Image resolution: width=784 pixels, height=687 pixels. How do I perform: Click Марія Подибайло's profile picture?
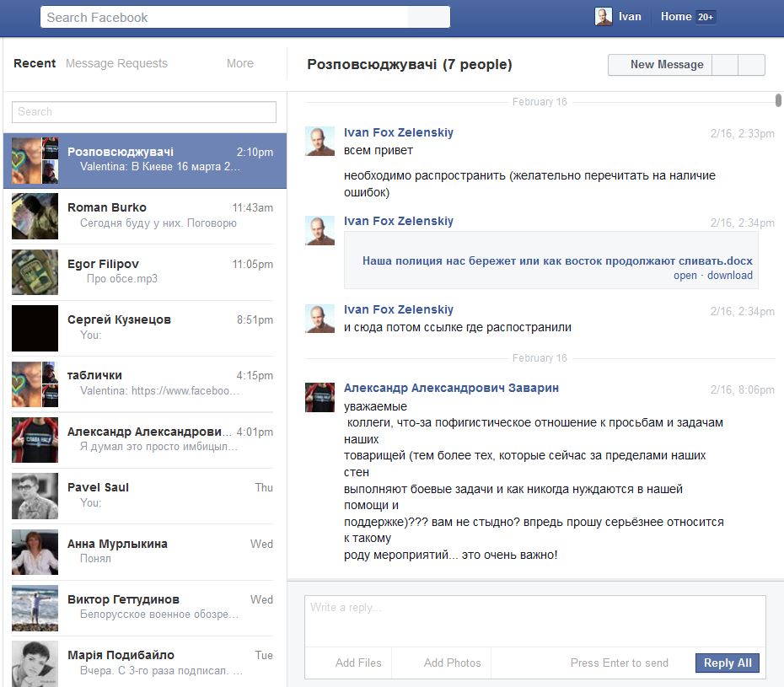point(35,663)
